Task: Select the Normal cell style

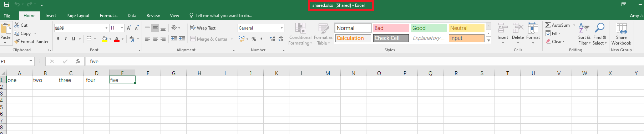Action: click(x=353, y=28)
